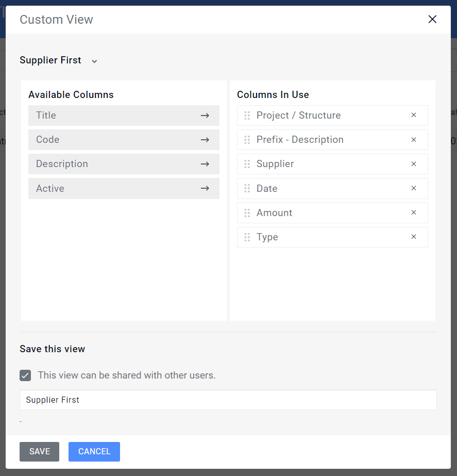
Task: Click drag handle of Prefix - Description
Action: [247, 140]
